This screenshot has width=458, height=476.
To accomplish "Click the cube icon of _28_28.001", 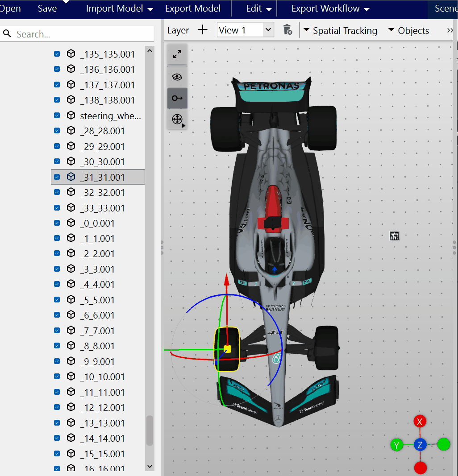I will tap(71, 131).
